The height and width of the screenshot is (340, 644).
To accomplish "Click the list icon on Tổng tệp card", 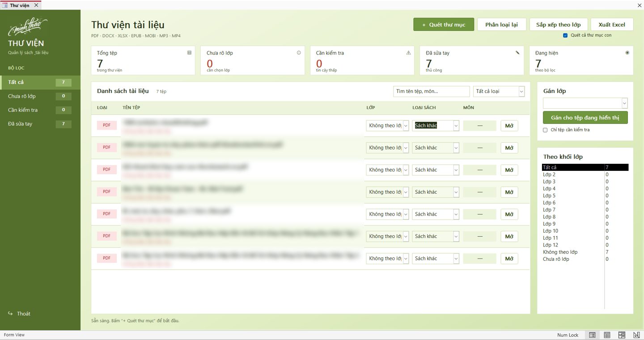I will point(189,53).
